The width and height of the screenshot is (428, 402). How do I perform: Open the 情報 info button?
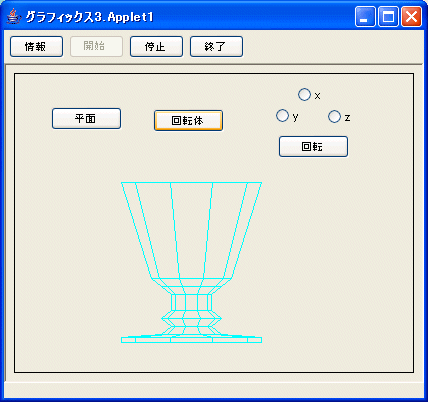(36, 47)
